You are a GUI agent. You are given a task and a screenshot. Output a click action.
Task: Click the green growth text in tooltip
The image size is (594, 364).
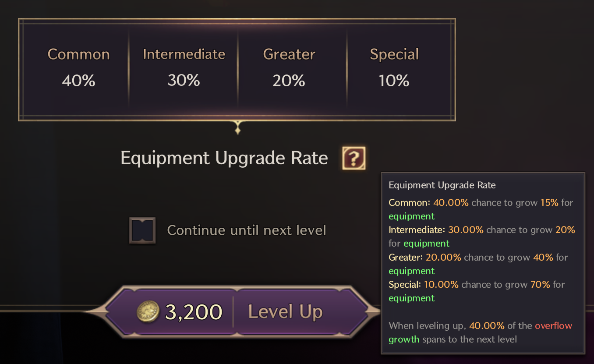[x=404, y=340]
